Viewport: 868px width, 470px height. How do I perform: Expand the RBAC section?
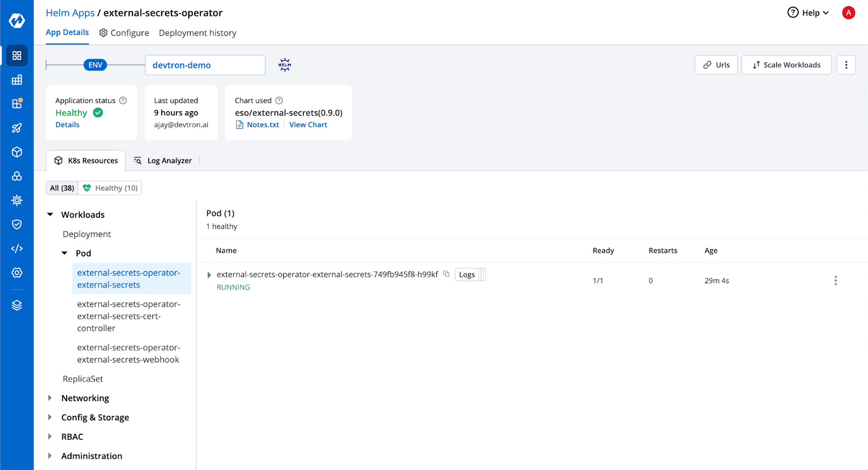click(50, 436)
